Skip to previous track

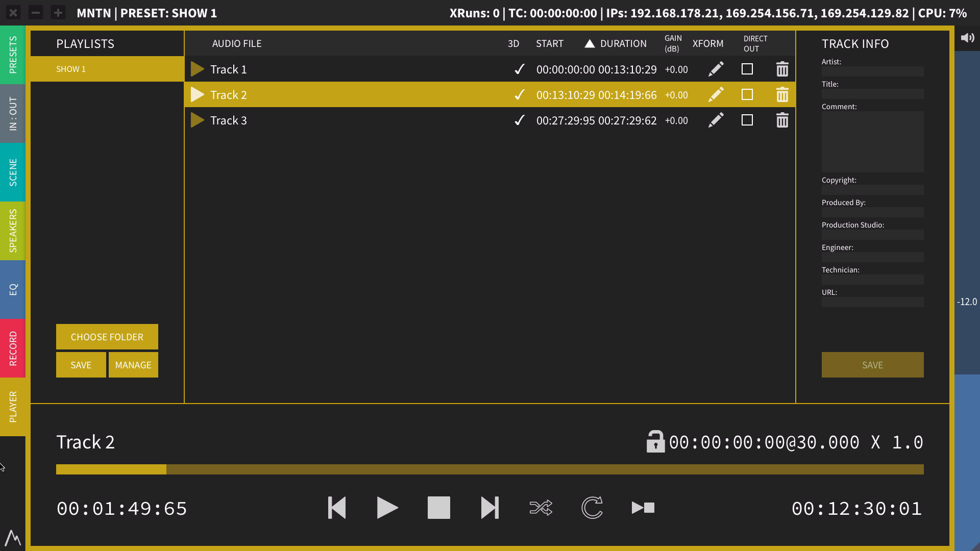(x=337, y=508)
